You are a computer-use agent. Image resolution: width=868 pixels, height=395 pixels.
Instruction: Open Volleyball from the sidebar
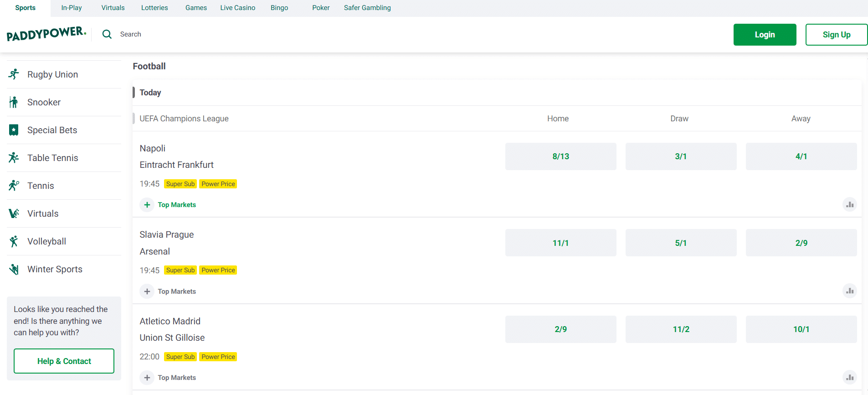[x=64, y=241]
